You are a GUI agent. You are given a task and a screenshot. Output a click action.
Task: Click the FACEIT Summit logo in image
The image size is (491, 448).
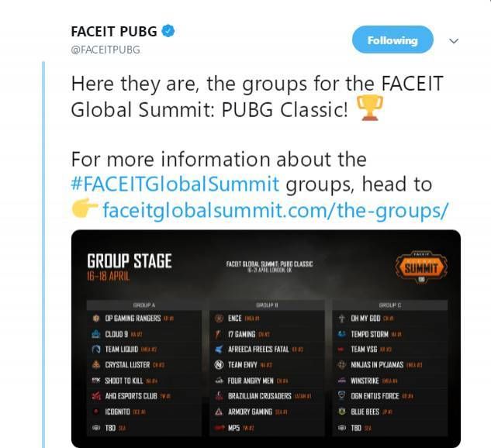[x=419, y=267]
